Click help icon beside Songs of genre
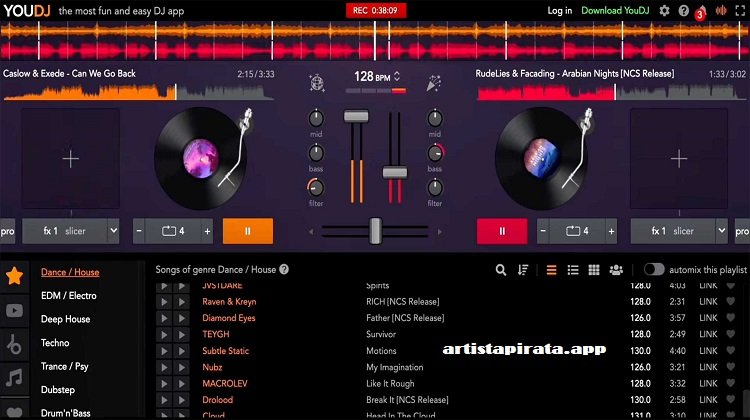This screenshot has height=420, width=750. click(284, 269)
